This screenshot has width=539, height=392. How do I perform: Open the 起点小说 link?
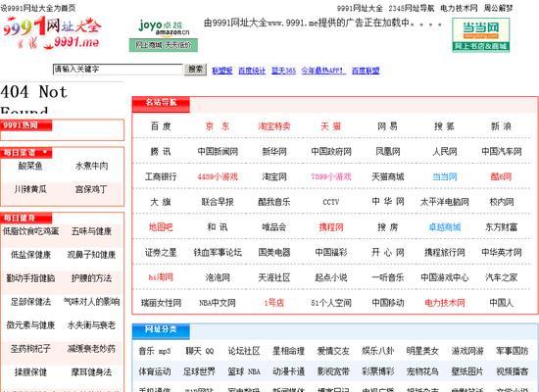[x=330, y=277]
